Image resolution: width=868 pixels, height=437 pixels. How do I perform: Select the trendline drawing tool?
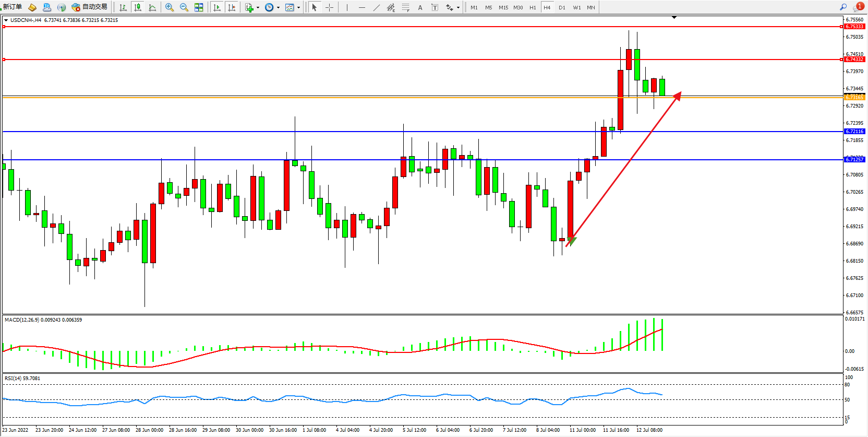pos(377,7)
